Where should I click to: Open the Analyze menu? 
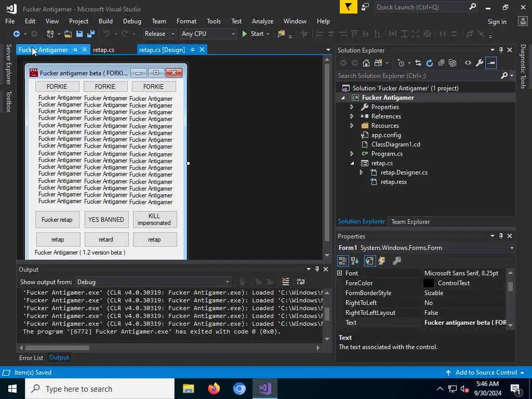point(262,21)
